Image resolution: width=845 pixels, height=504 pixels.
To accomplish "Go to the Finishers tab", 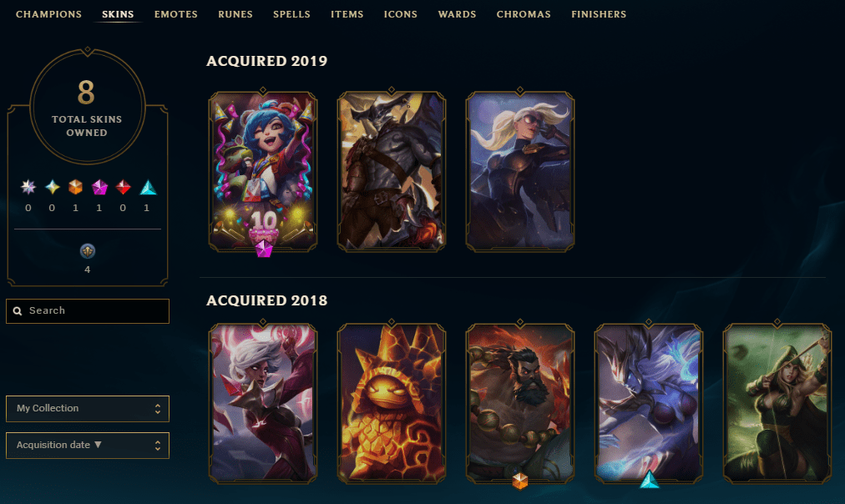I will [x=599, y=14].
